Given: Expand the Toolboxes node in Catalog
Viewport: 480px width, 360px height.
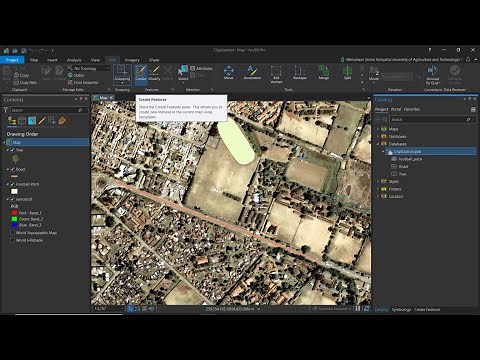Looking at the screenshot, I should 378,136.
